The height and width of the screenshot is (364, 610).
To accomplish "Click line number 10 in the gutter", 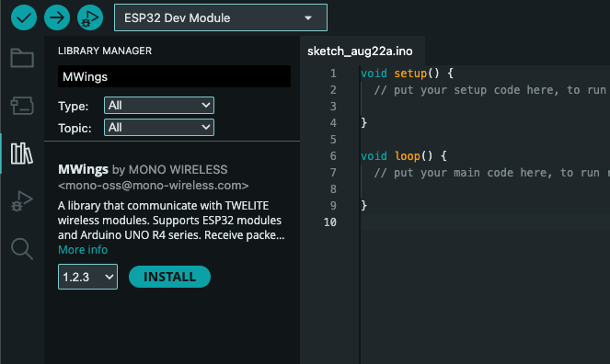I will [x=330, y=222].
